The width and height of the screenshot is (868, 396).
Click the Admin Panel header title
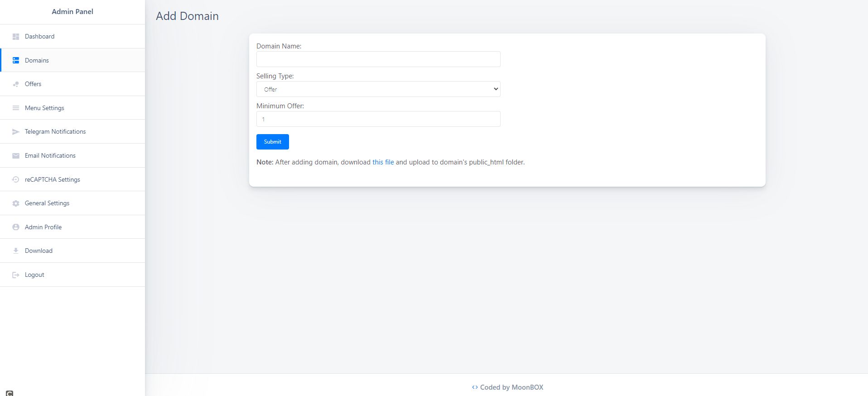72,12
